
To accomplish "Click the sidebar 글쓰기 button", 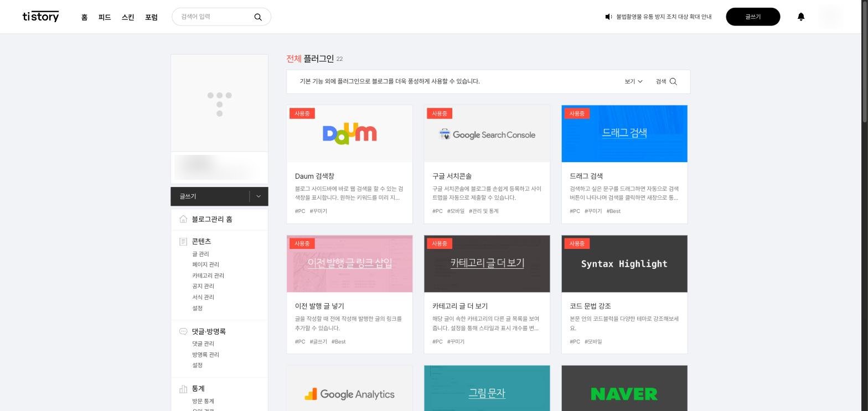I will (210, 196).
